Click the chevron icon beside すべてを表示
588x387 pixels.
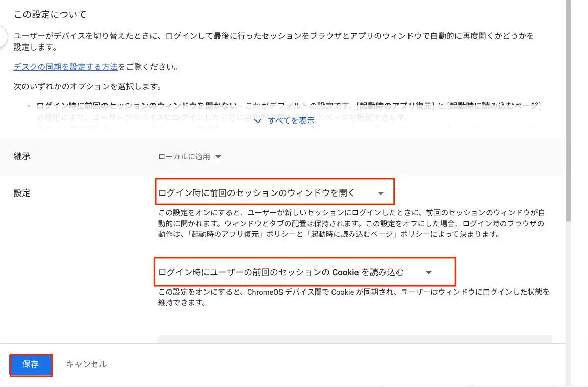click(x=258, y=121)
